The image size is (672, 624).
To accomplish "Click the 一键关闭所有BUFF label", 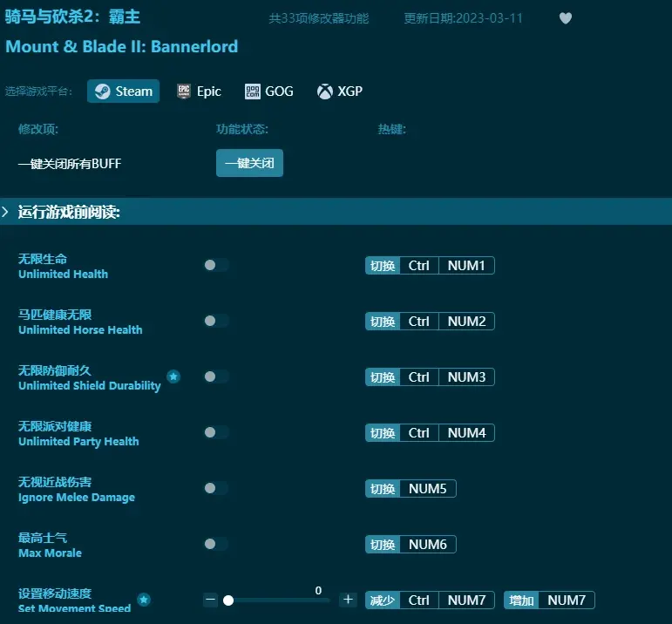I will [70, 163].
